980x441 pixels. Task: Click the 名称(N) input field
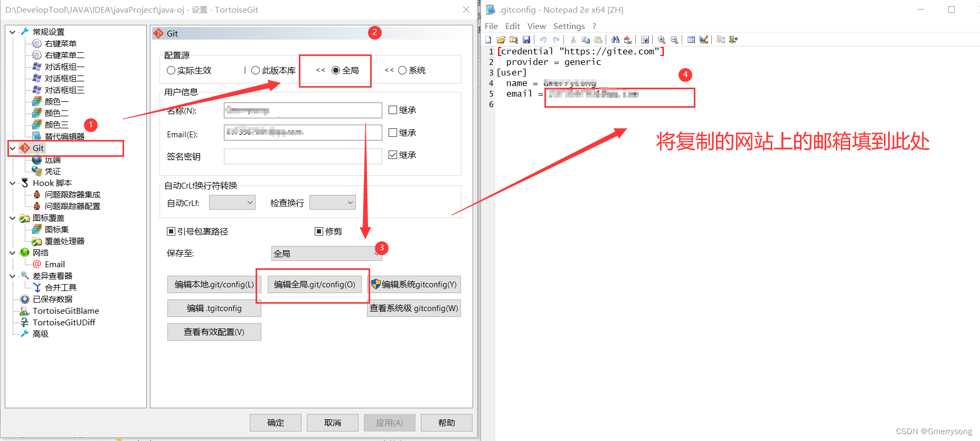[303, 110]
